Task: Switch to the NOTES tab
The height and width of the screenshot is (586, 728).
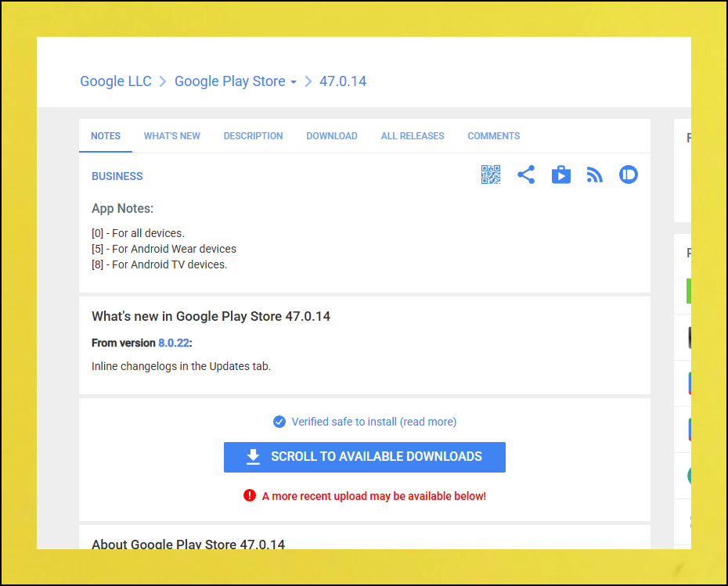Action: point(106,136)
